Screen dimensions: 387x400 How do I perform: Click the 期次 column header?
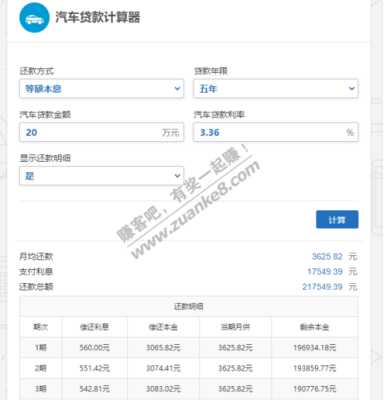(41, 327)
